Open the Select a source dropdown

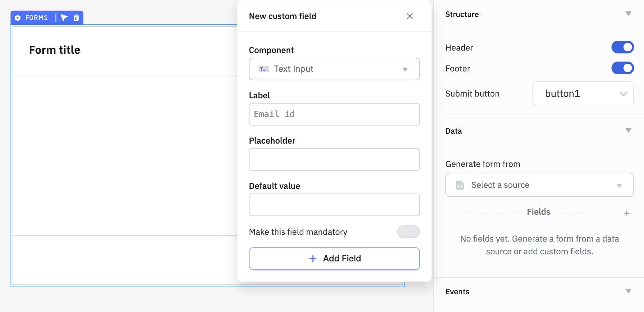(619, 185)
